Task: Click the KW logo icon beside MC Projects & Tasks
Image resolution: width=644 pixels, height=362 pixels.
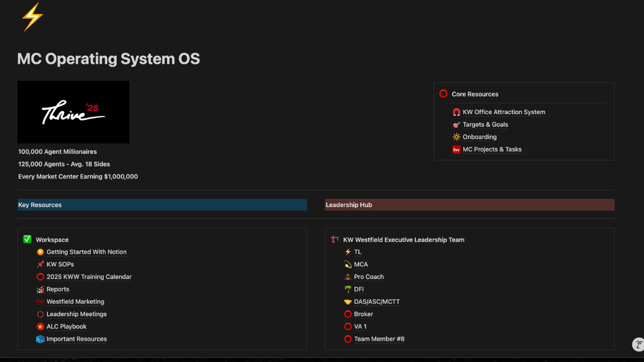Action: [456, 149]
